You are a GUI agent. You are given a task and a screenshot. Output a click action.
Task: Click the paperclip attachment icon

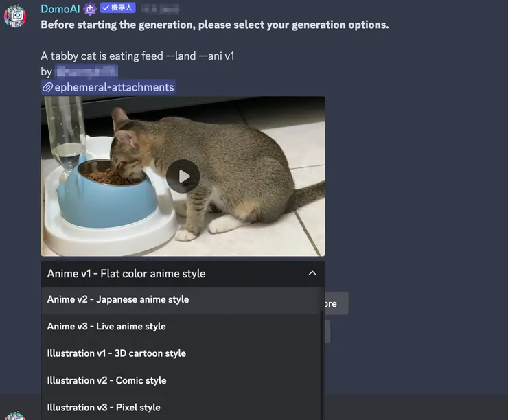(47, 87)
